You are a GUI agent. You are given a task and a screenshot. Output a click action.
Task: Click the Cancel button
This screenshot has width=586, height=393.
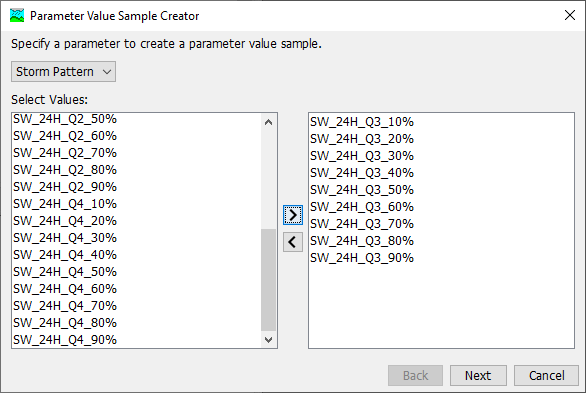[x=546, y=375]
